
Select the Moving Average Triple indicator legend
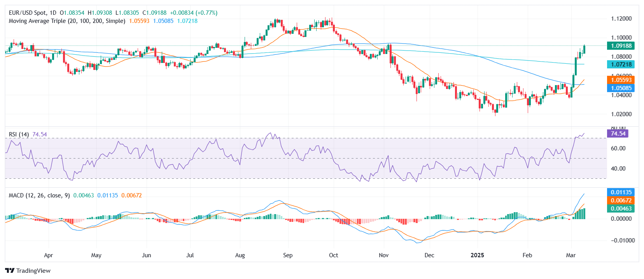pyautogui.click(x=67, y=21)
